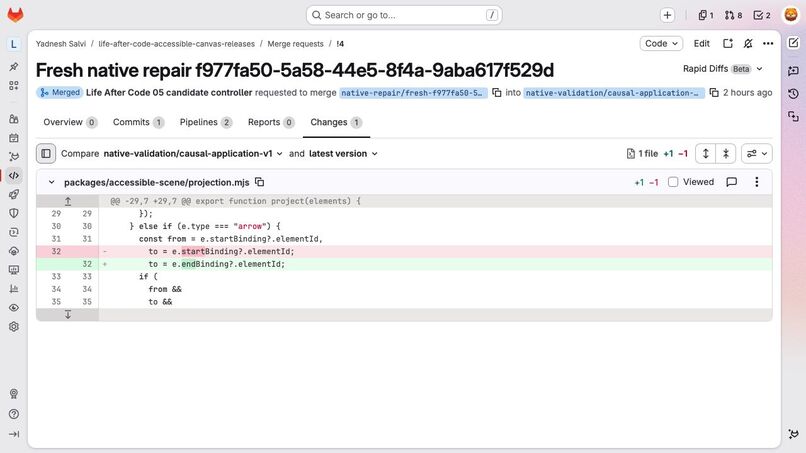Open to-do list counter showing 2

(762, 15)
